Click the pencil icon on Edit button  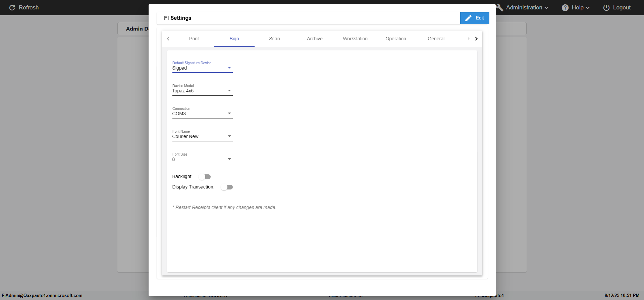click(x=469, y=18)
